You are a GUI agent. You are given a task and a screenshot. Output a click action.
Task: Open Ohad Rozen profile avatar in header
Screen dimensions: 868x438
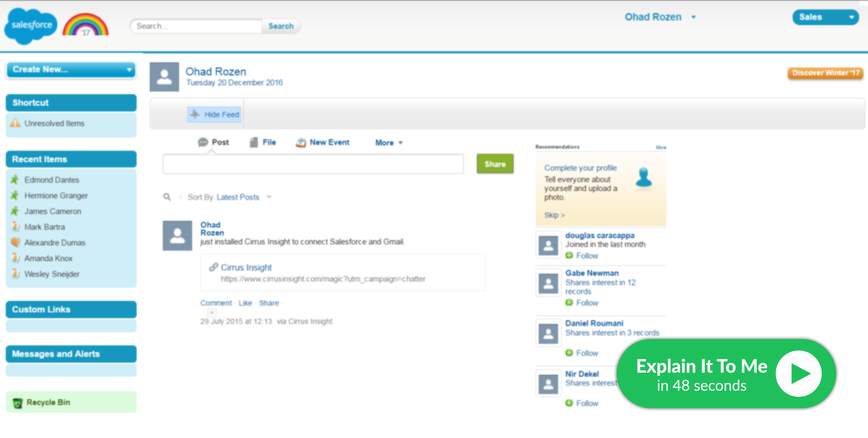point(164,77)
